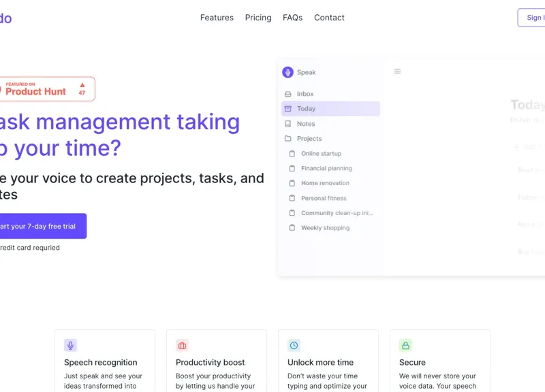Open the FAQs section link
The height and width of the screenshot is (392, 545).
292,18
